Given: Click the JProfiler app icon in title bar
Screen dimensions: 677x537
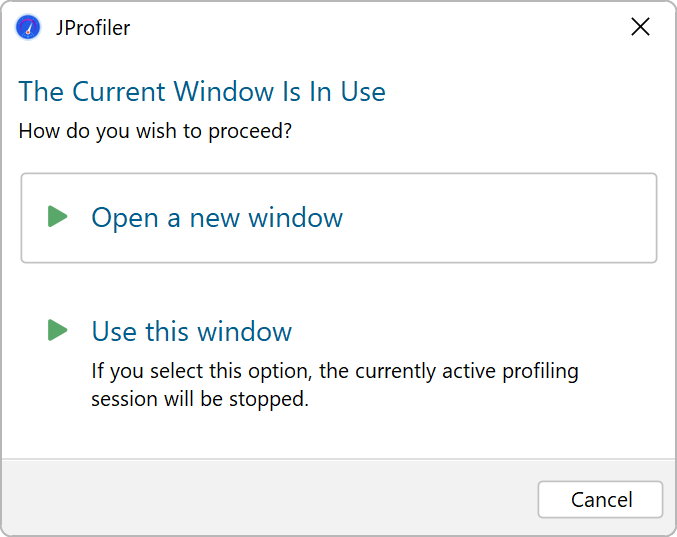Looking at the screenshot, I should (28, 27).
